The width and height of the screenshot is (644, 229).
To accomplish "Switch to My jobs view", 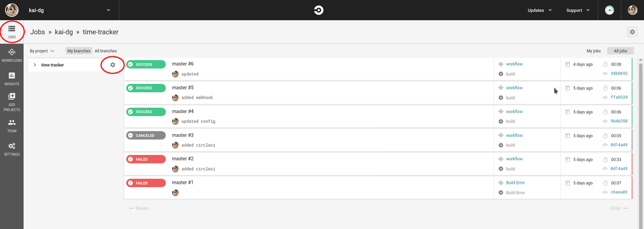I will click(594, 51).
